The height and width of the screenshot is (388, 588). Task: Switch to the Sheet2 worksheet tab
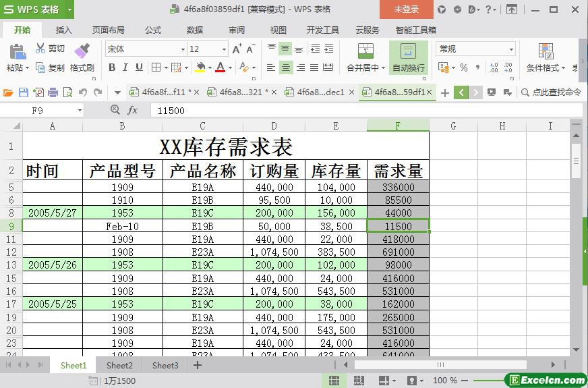point(119,365)
